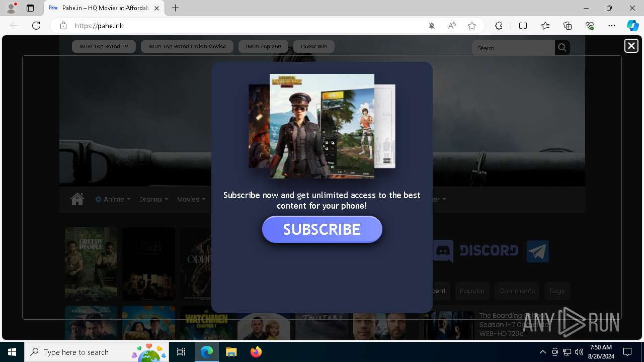Open Browser essentials heart icon
Viewport: 644px width, 362px height.
[590, 26]
